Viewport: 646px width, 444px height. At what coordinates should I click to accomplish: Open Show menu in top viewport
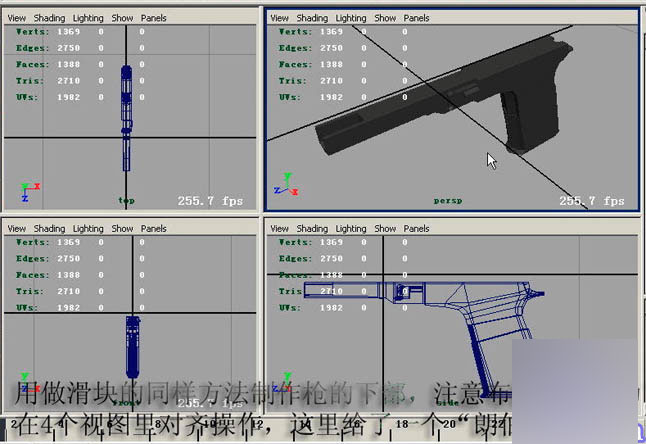coord(122,18)
